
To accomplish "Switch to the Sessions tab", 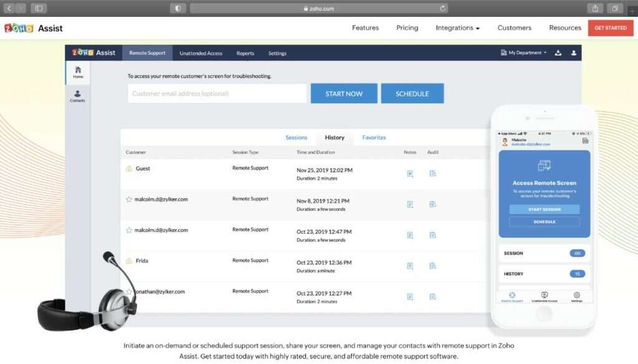I will click(x=296, y=138).
